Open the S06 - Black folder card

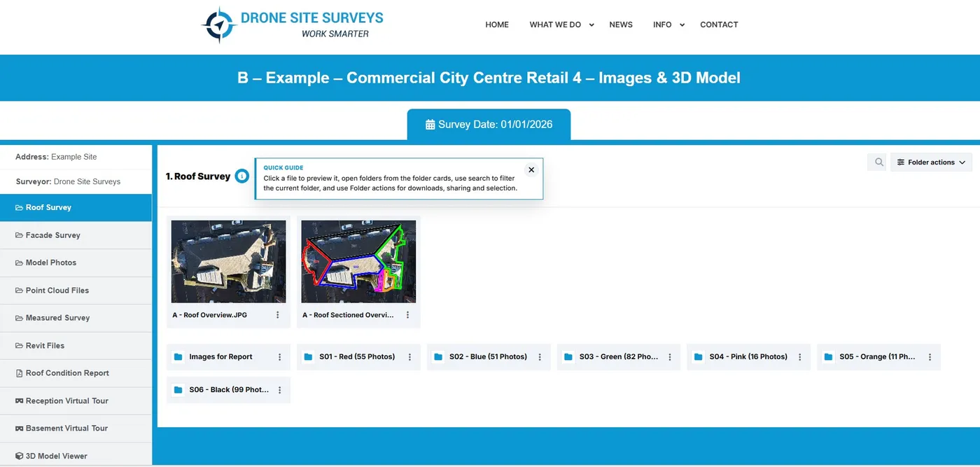click(228, 390)
